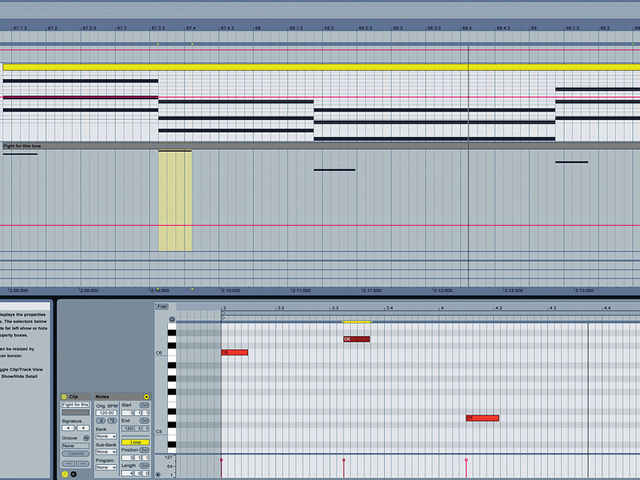This screenshot has width=640, height=480.
Task: Click the Set button next to Length
Action: pos(144,466)
